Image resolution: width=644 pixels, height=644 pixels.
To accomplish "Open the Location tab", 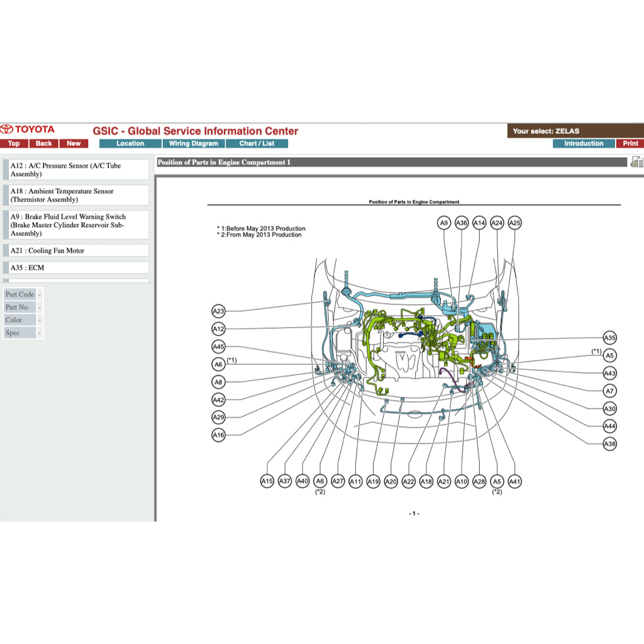I will tap(130, 143).
